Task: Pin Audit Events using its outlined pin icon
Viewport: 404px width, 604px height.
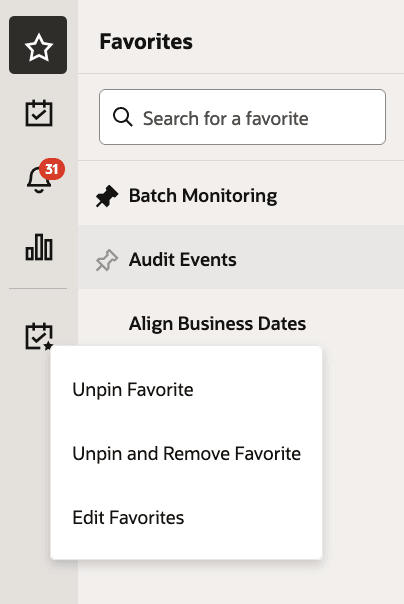Action: pyautogui.click(x=107, y=260)
